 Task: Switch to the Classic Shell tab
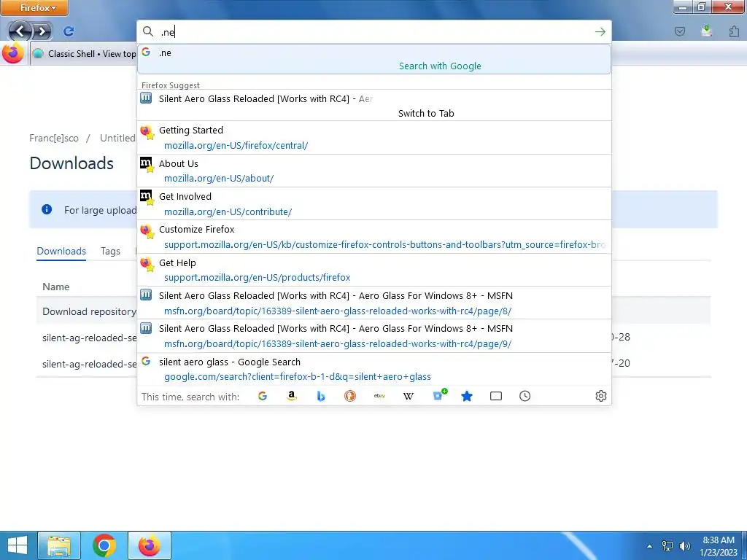click(84, 54)
